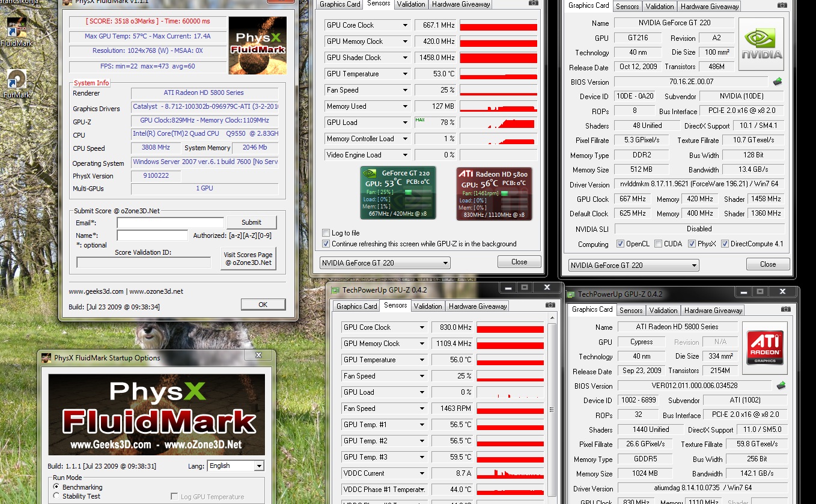
Task: Click the PhysX FluidMark Startup Options title bar icon
Action: [x=46, y=358]
